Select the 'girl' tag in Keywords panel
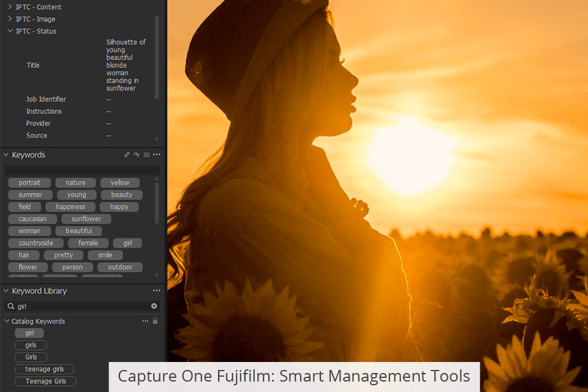588x392 pixels. [128, 243]
